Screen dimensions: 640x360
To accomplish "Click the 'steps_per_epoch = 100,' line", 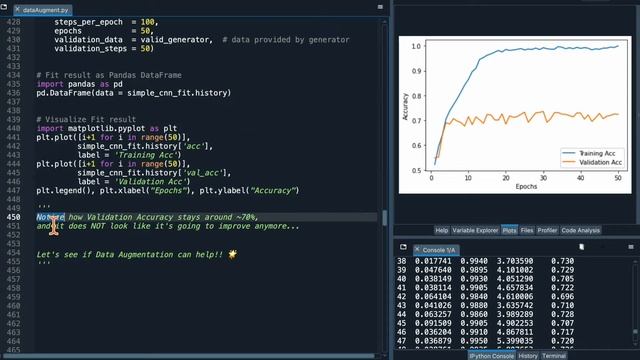I will tap(106, 22).
